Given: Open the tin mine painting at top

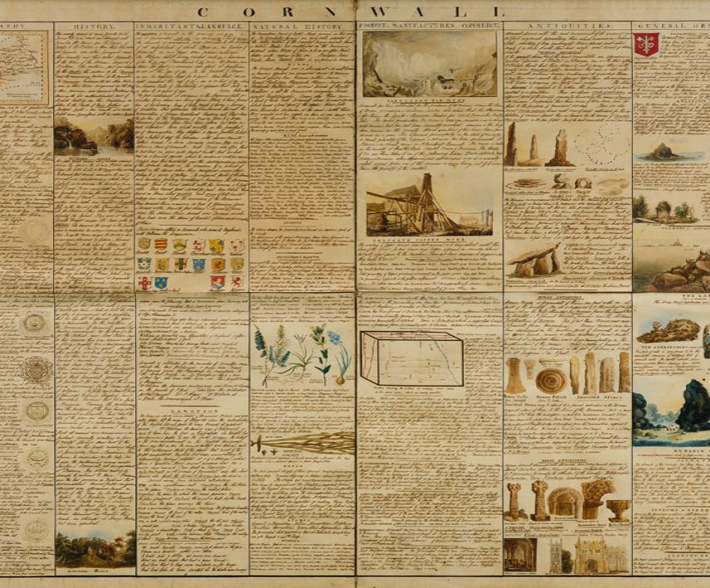Looking at the screenshot, I should coord(429,64).
